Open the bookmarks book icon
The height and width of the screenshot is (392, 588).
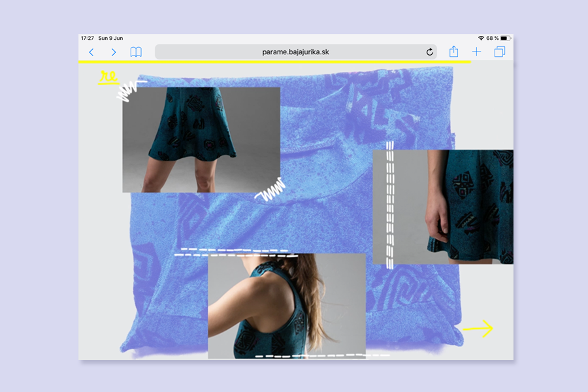coord(136,52)
